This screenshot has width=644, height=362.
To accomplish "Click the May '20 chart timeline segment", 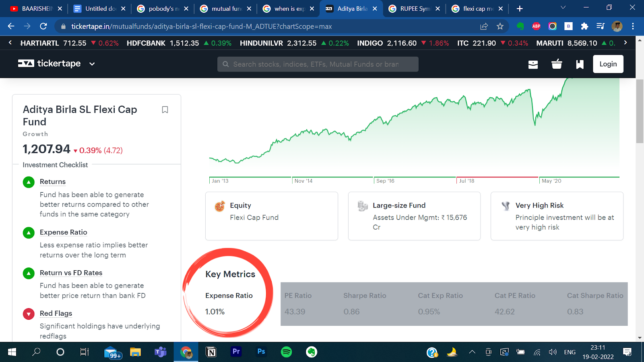I will (x=579, y=180).
